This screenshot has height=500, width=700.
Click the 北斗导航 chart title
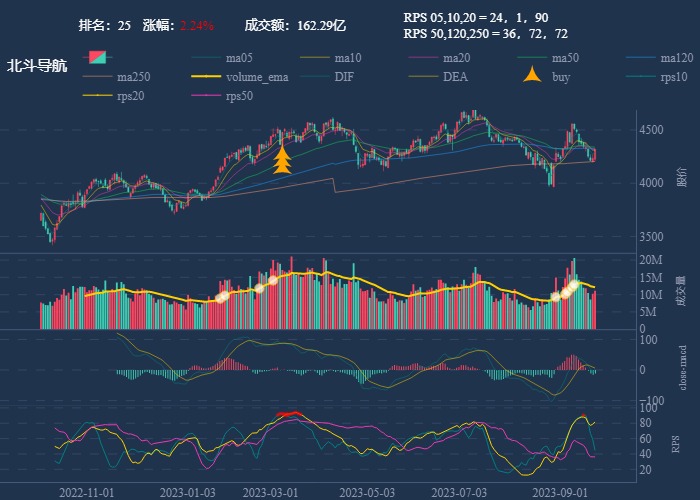[37, 66]
